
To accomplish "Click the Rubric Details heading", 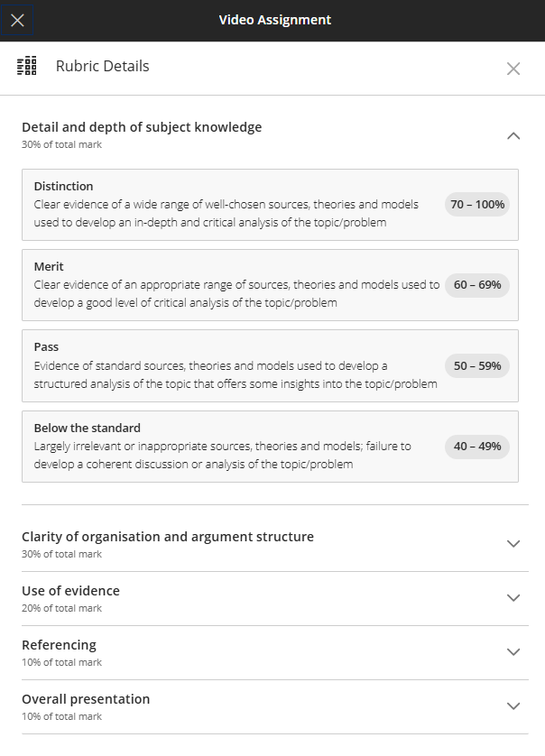I will pyautogui.click(x=102, y=66).
